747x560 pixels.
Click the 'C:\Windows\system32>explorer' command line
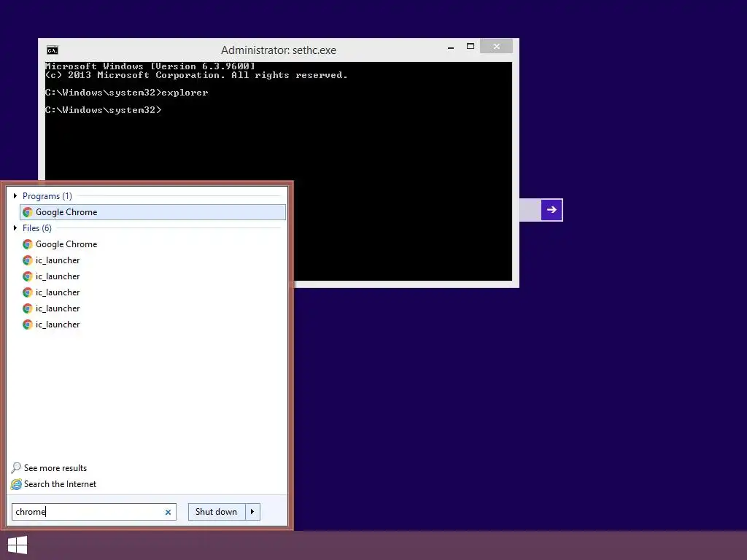[127, 93]
